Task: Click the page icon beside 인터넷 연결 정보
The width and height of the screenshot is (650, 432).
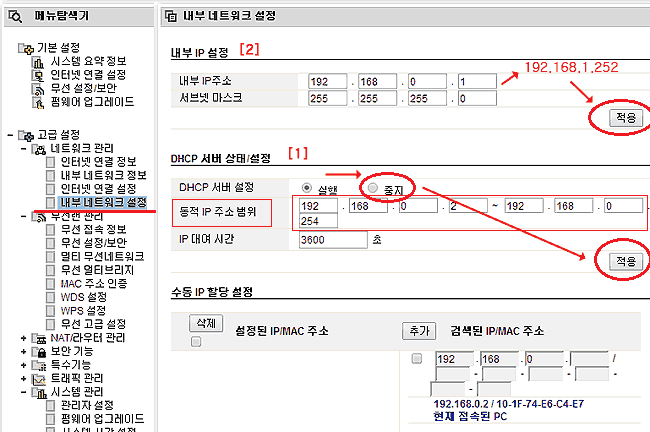Action: coord(51,163)
